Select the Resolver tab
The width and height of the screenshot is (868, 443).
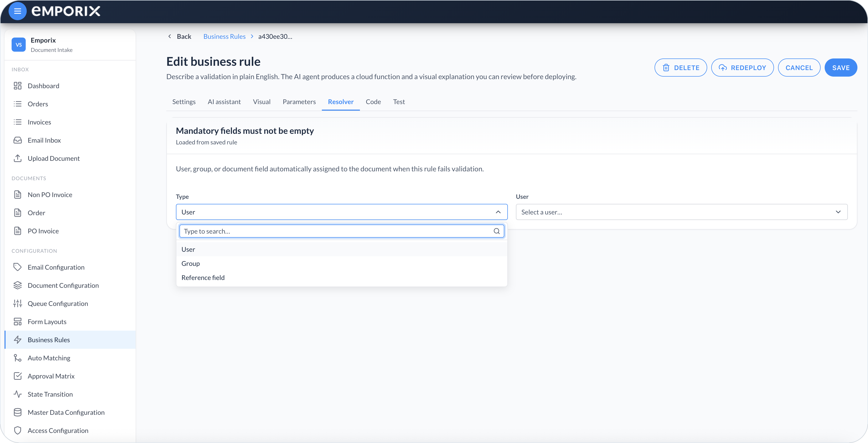tap(341, 102)
